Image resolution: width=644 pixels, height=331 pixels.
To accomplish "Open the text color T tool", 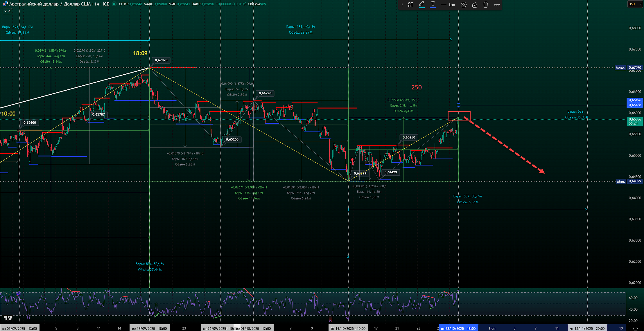I will click(x=433, y=4).
